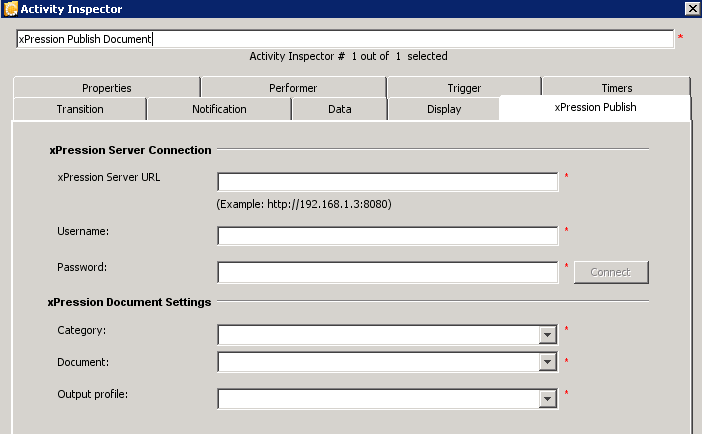Image resolution: width=702 pixels, height=434 pixels.
Task: Expand the Category dropdown arrow
Action: point(547,336)
